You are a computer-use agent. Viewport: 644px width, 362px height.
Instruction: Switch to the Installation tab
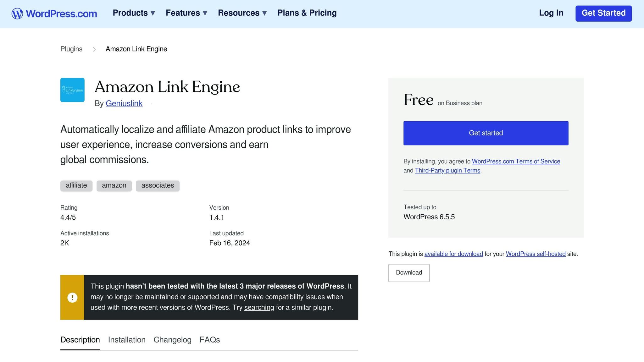[127, 340]
